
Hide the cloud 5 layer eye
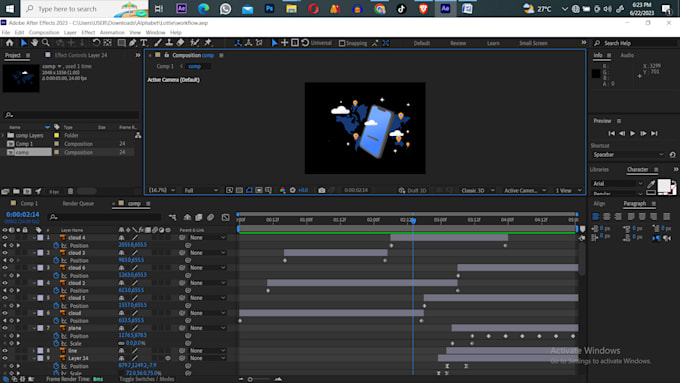point(5,298)
